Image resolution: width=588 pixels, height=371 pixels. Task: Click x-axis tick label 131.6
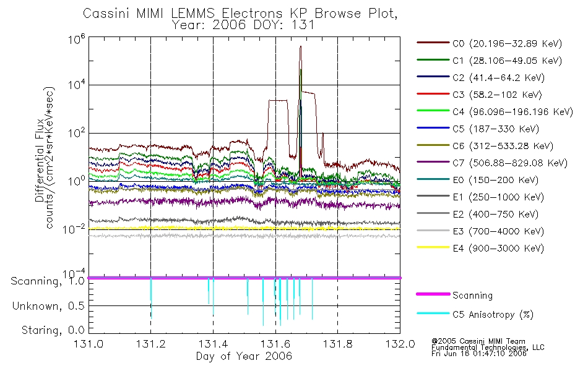tap(275, 344)
